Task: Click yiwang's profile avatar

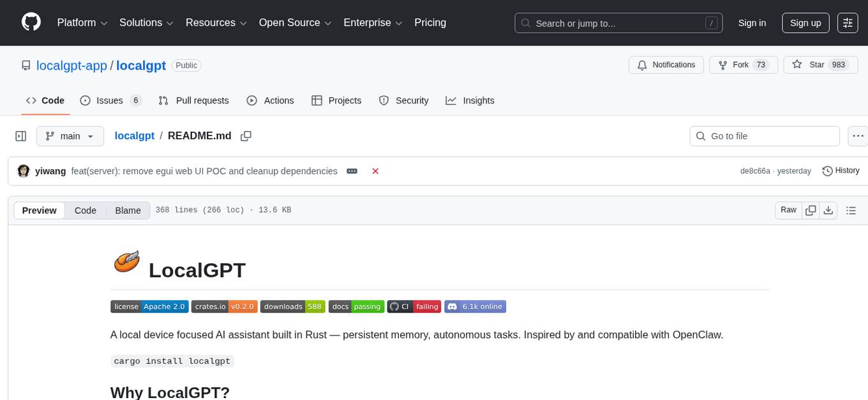Action: [23, 171]
